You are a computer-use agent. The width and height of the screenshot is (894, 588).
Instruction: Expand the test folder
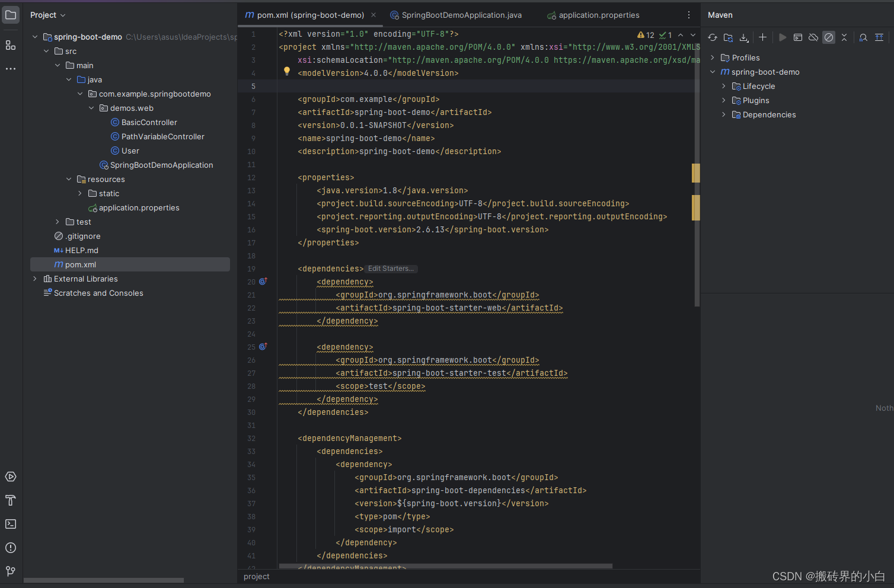[58, 222]
